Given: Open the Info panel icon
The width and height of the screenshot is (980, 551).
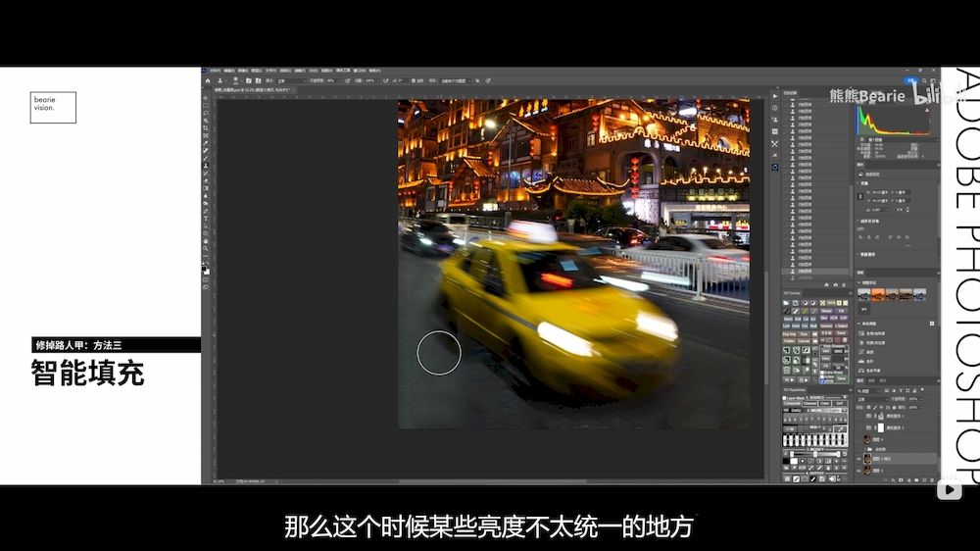Looking at the screenshot, I should point(775,108).
